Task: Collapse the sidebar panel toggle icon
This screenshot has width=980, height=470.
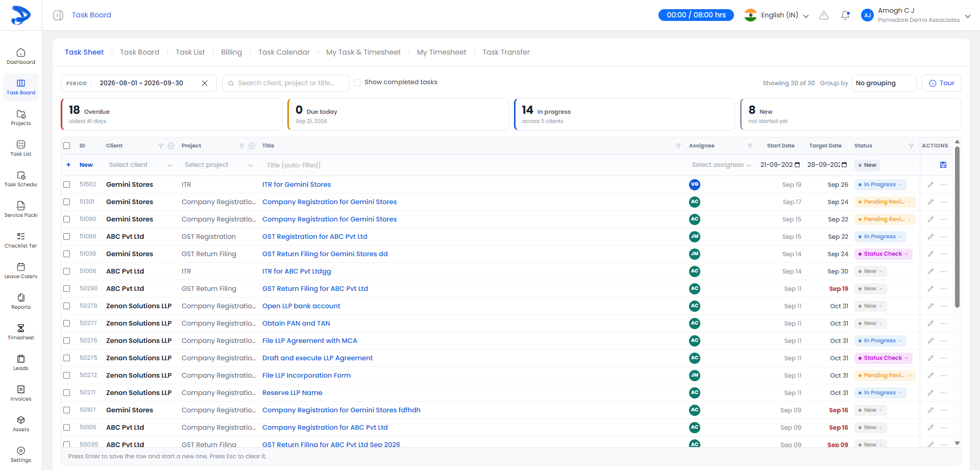Action: (x=58, y=15)
